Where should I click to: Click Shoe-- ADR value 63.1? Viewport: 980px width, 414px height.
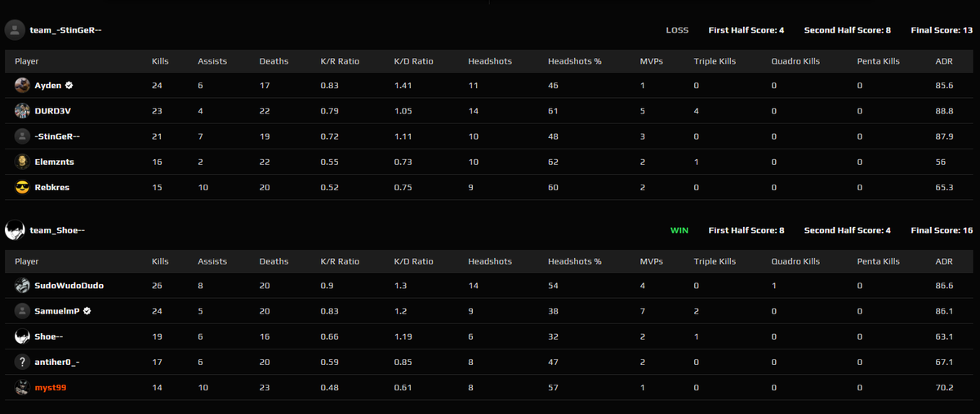[944, 336]
